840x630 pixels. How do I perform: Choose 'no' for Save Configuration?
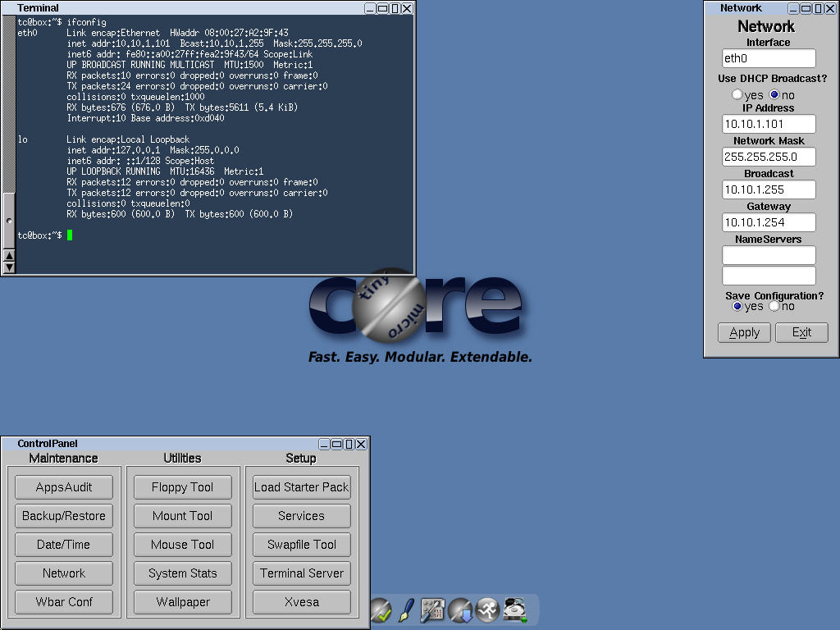click(774, 307)
